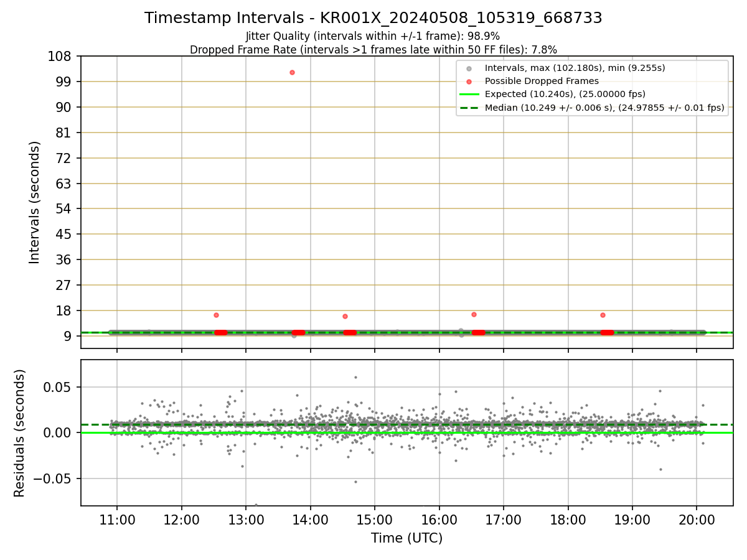Click the legend entry "Possible Dropped Frames"

542,81
